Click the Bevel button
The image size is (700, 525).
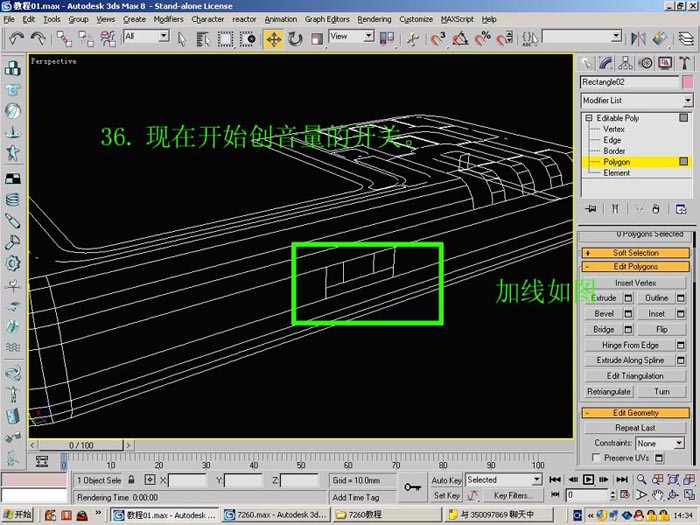(604, 314)
